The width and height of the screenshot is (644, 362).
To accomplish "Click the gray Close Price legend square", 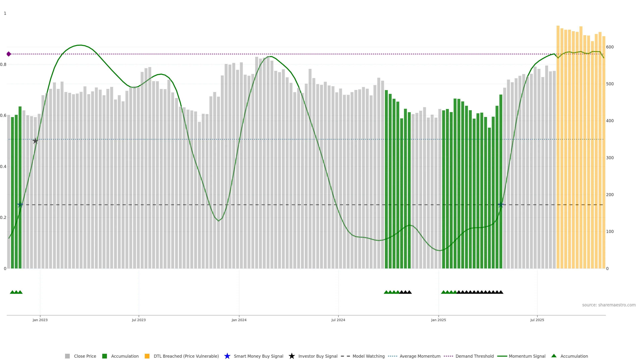I will pos(67,356).
